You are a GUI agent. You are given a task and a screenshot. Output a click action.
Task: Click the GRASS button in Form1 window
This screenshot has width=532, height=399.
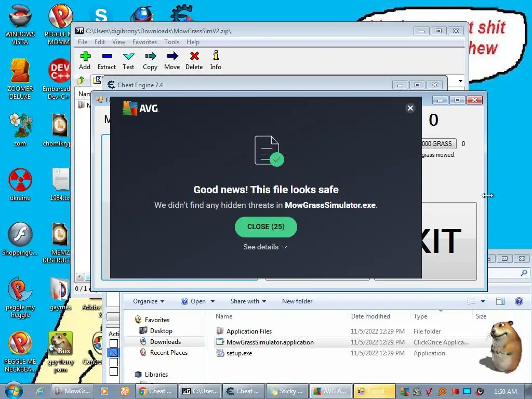pos(438,144)
